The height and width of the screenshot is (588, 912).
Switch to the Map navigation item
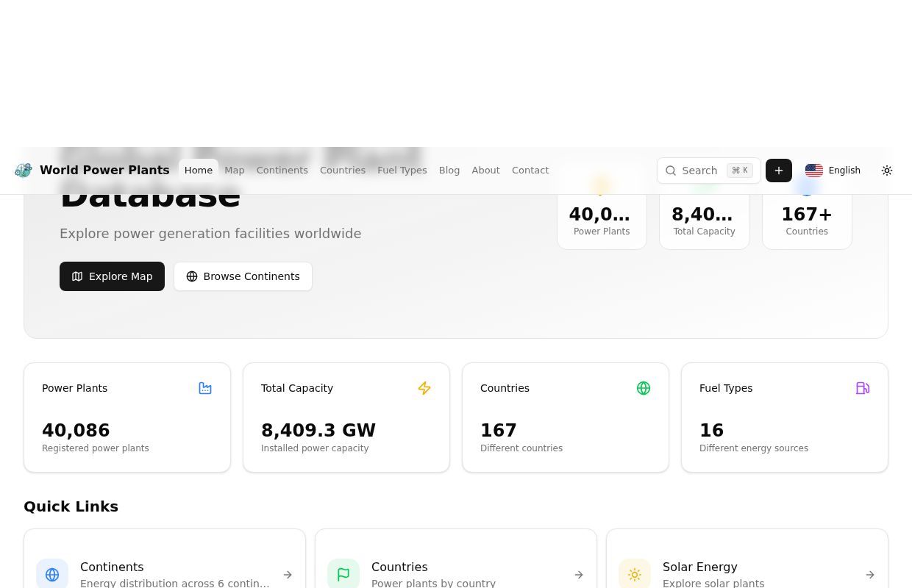[234, 170]
